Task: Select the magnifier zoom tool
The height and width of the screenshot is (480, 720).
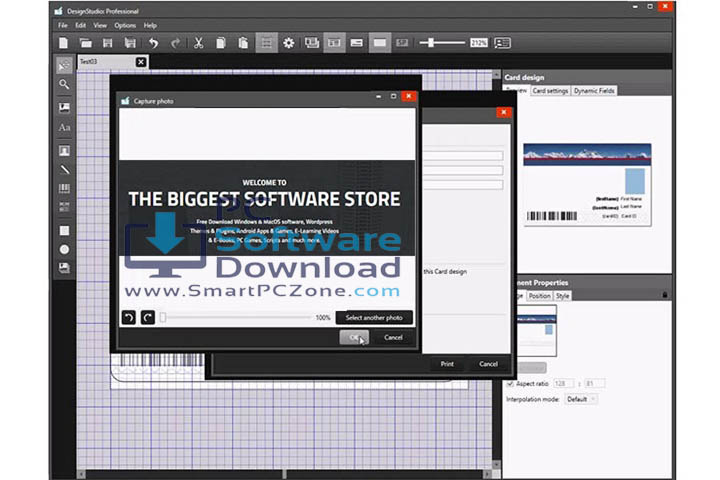Action: pos(64,85)
